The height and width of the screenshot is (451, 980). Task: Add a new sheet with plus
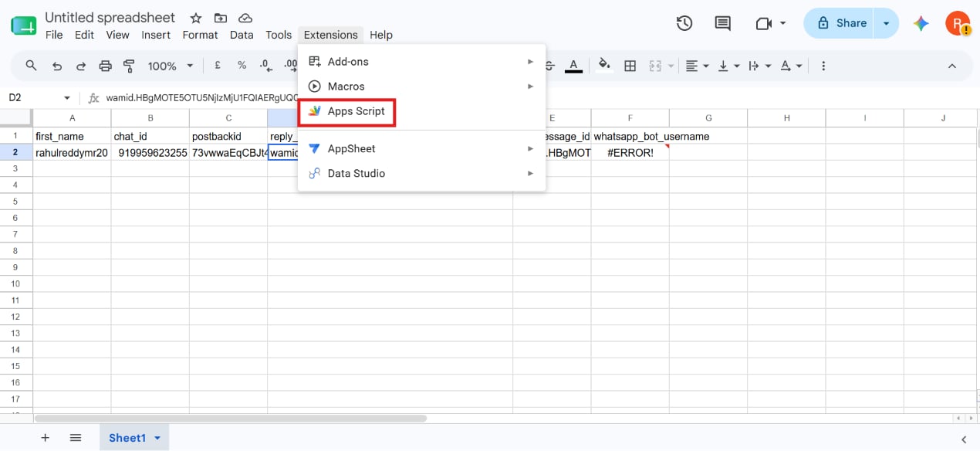pyautogui.click(x=45, y=438)
